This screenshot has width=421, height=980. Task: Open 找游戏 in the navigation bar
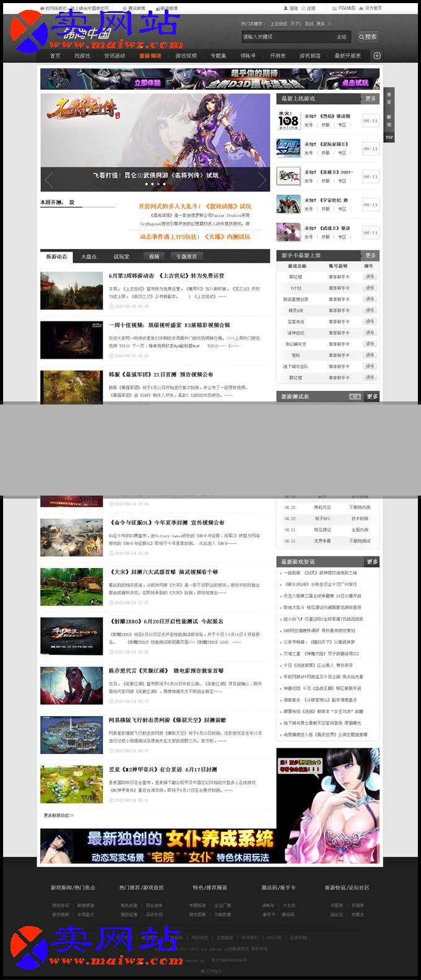82,56
